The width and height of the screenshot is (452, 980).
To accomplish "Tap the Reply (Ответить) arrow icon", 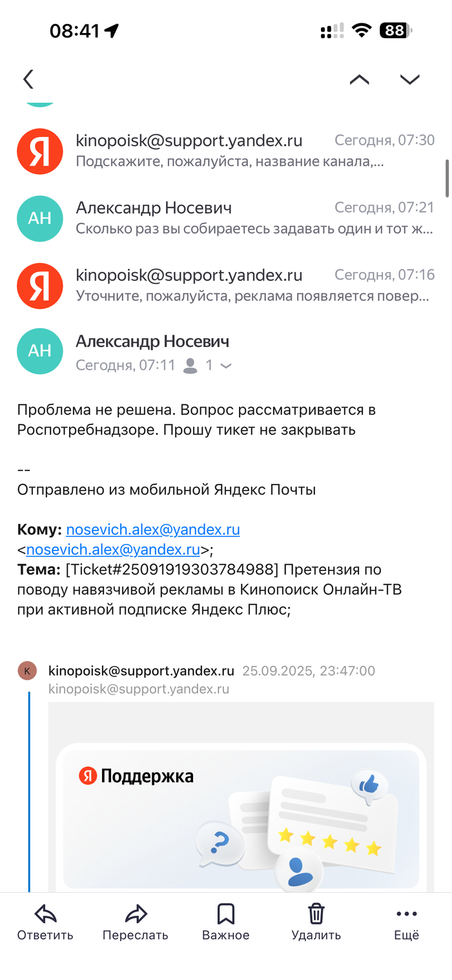I will 45,913.
